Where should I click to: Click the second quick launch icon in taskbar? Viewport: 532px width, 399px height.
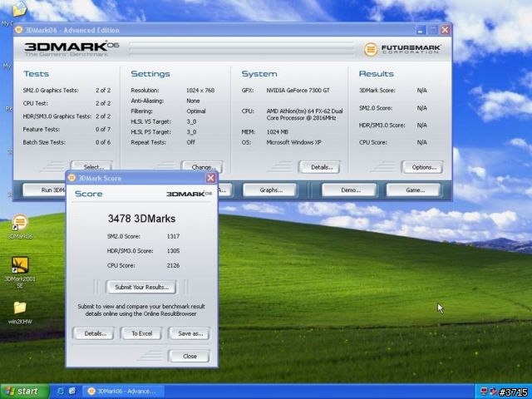tap(72, 392)
